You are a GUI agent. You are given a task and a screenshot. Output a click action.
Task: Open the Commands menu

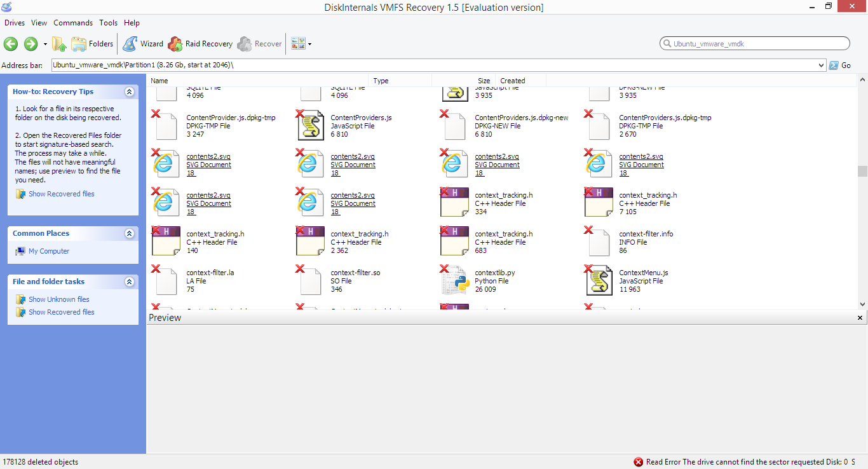point(73,23)
